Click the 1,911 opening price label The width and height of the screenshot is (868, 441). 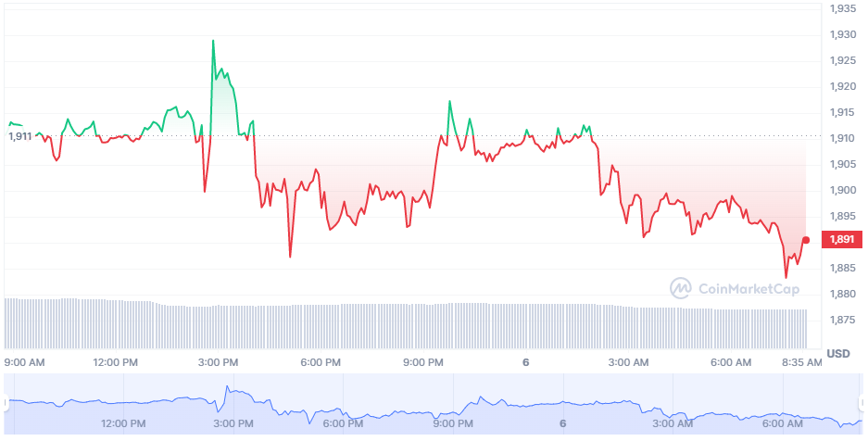pyautogui.click(x=19, y=136)
